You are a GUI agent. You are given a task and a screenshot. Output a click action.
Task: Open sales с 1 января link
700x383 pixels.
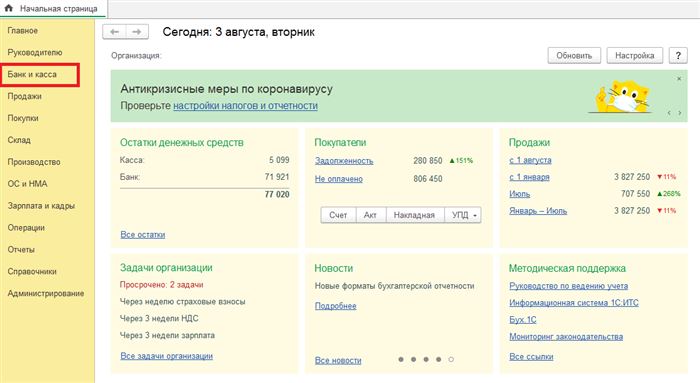(x=529, y=177)
